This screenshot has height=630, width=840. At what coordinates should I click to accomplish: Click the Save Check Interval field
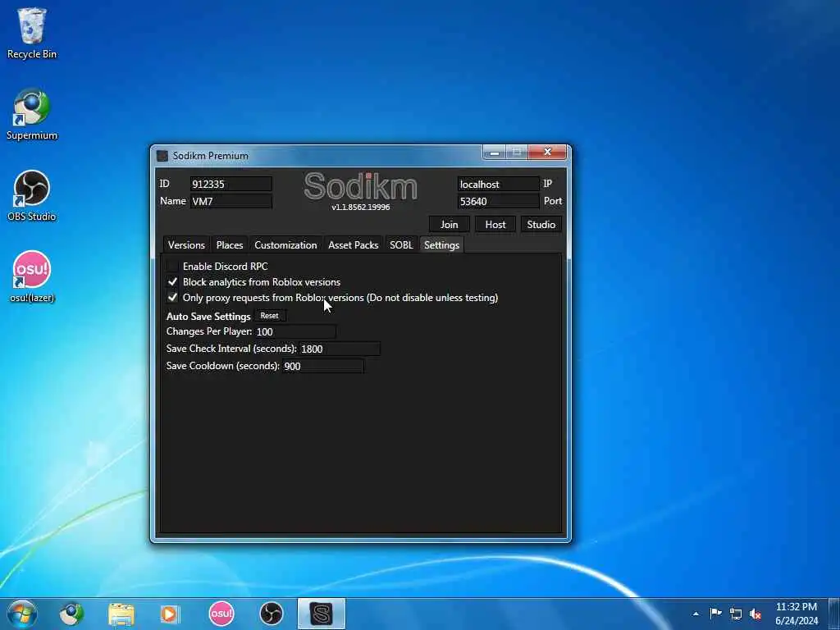[x=339, y=349]
